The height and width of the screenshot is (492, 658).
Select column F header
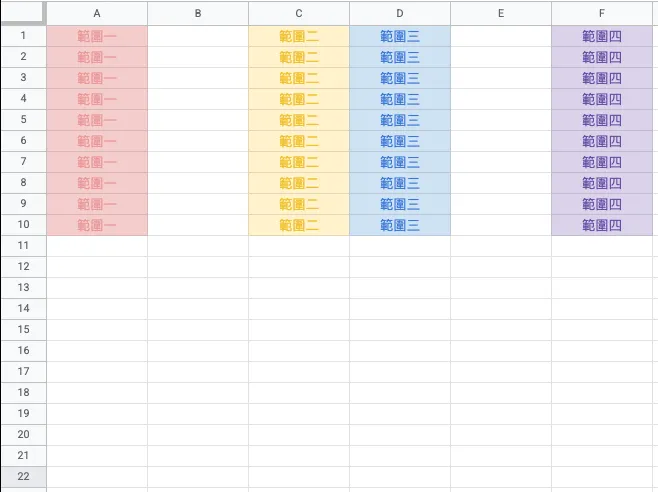[602, 13]
